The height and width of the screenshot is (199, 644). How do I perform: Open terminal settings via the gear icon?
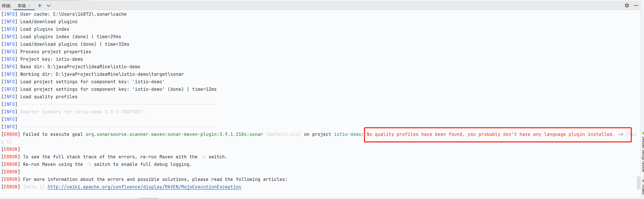(x=627, y=5)
